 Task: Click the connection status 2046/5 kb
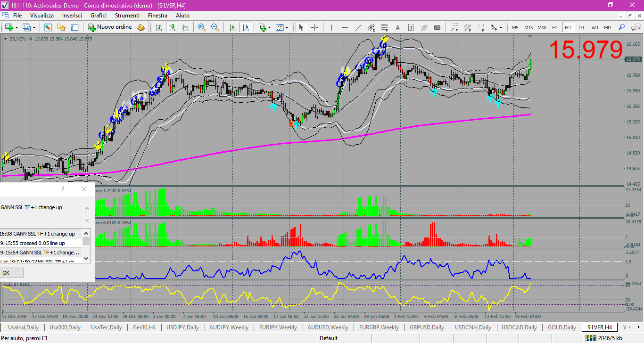[x=605, y=338]
